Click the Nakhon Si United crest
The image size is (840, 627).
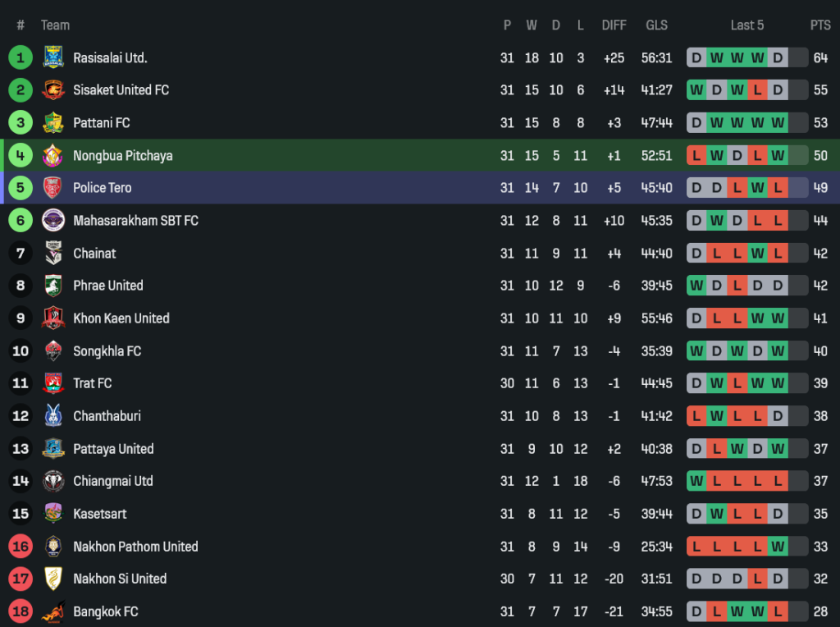[53, 579]
